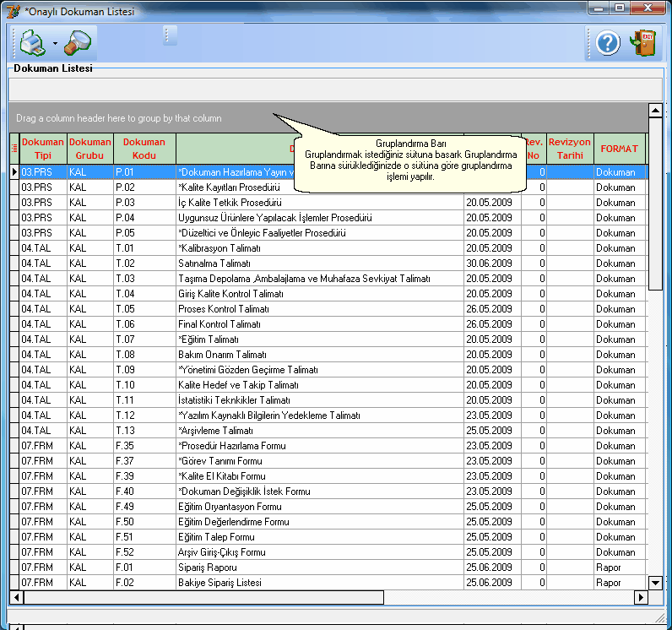Click the horizontal scrollbar thumb
The width and height of the screenshot is (672, 630).
(203, 597)
